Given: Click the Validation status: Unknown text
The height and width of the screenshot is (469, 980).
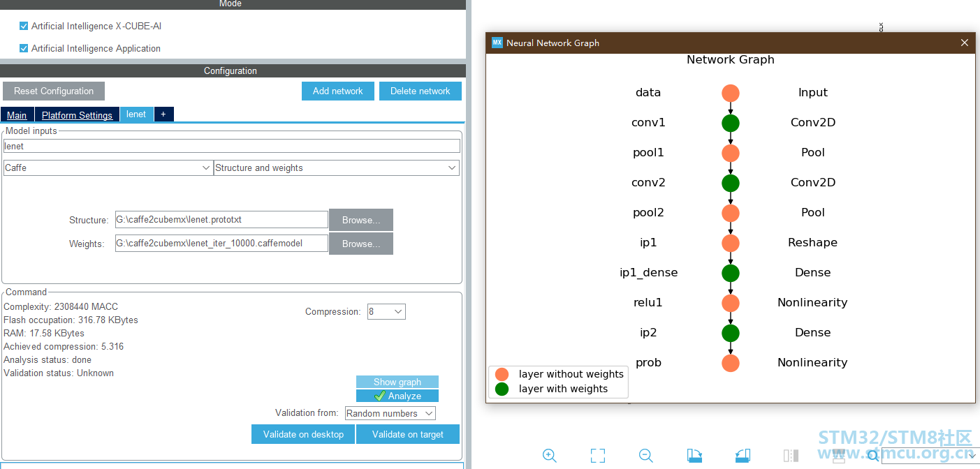Looking at the screenshot, I should click(x=59, y=373).
